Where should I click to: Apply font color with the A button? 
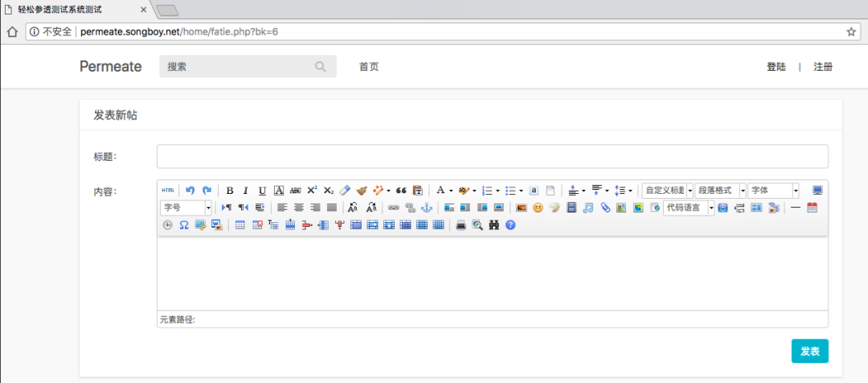point(440,191)
